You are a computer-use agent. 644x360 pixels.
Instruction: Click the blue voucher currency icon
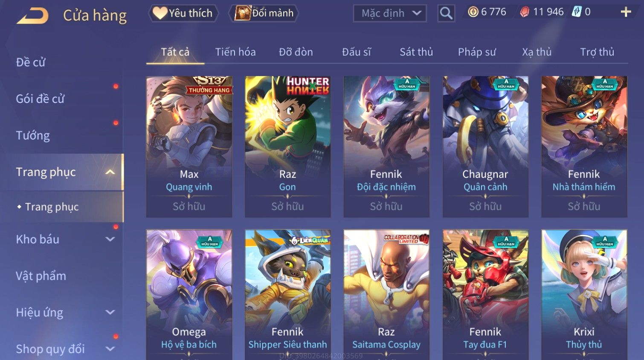click(x=577, y=12)
